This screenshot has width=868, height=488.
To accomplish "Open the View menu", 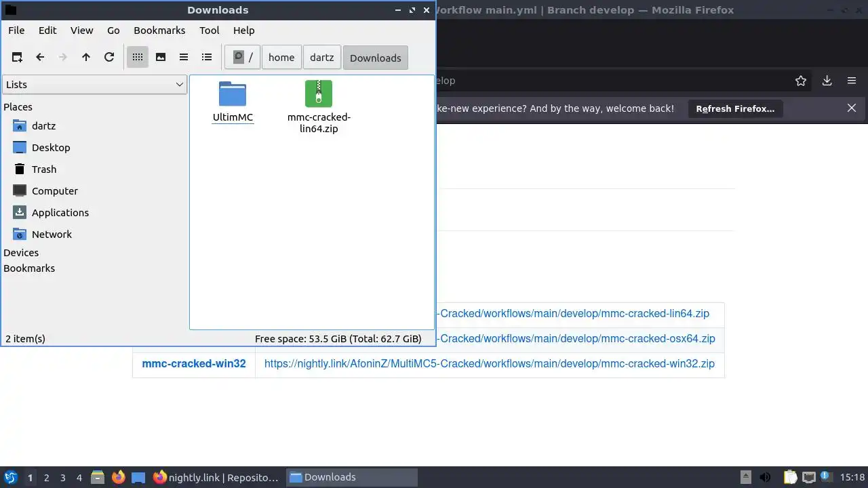I will tap(81, 30).
